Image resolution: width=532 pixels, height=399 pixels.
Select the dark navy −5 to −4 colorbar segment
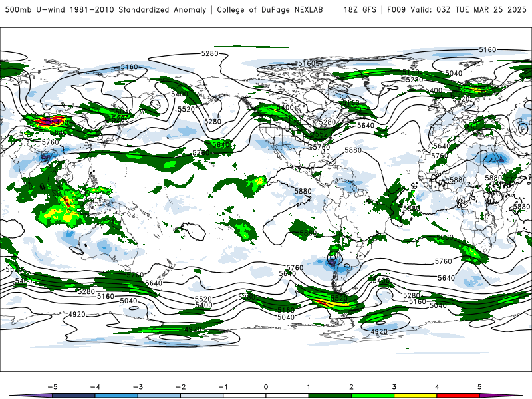click(74, 396)
